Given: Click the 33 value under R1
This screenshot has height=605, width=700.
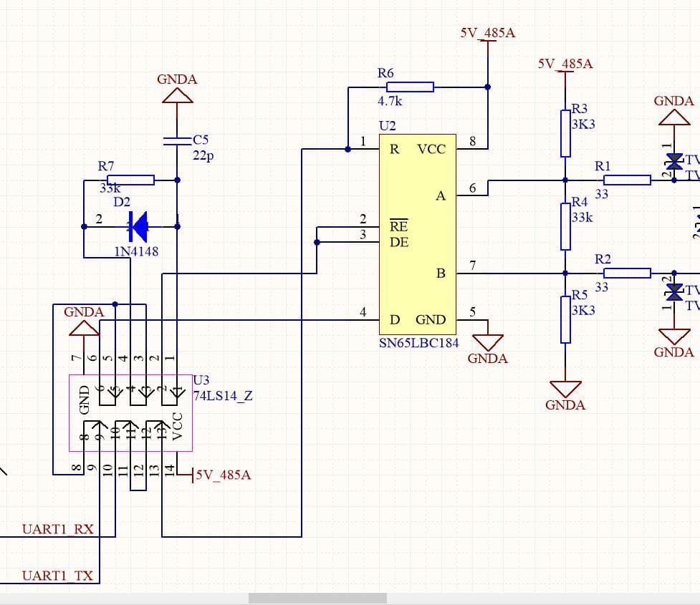Looking at the screenshot, I should pos(601,194).
